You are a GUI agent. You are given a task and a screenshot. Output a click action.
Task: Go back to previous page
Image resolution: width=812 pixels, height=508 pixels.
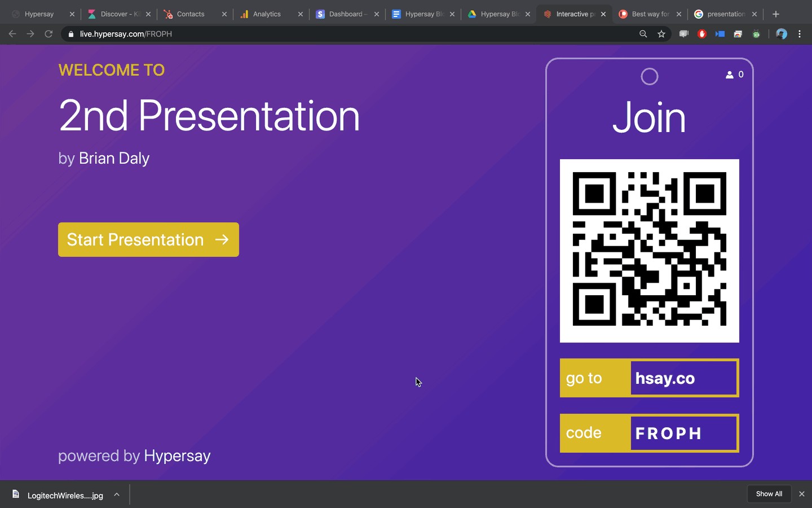(x=12, y=34)
